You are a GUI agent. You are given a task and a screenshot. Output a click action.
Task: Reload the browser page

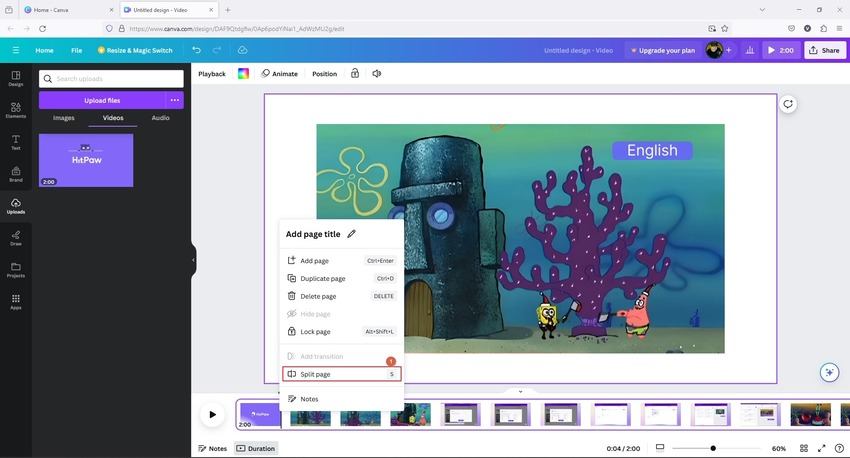click(x=43, y=28)
